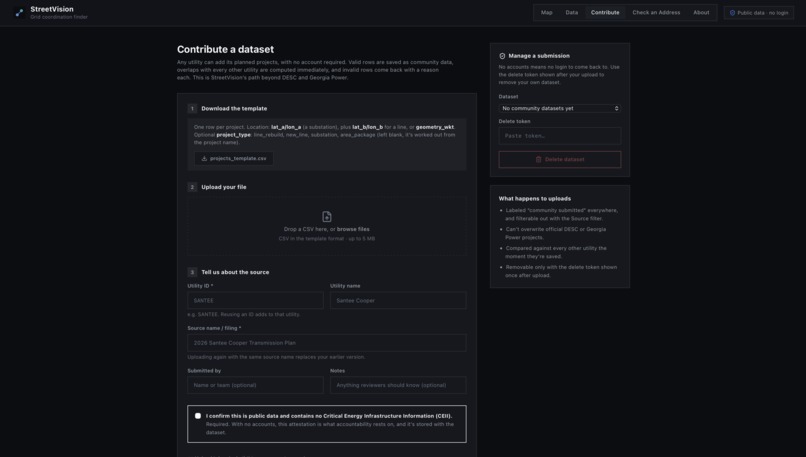Click 'CSV in the template format' hint text
The height and width of the screenshot is (457, 806).
(327, 239)
